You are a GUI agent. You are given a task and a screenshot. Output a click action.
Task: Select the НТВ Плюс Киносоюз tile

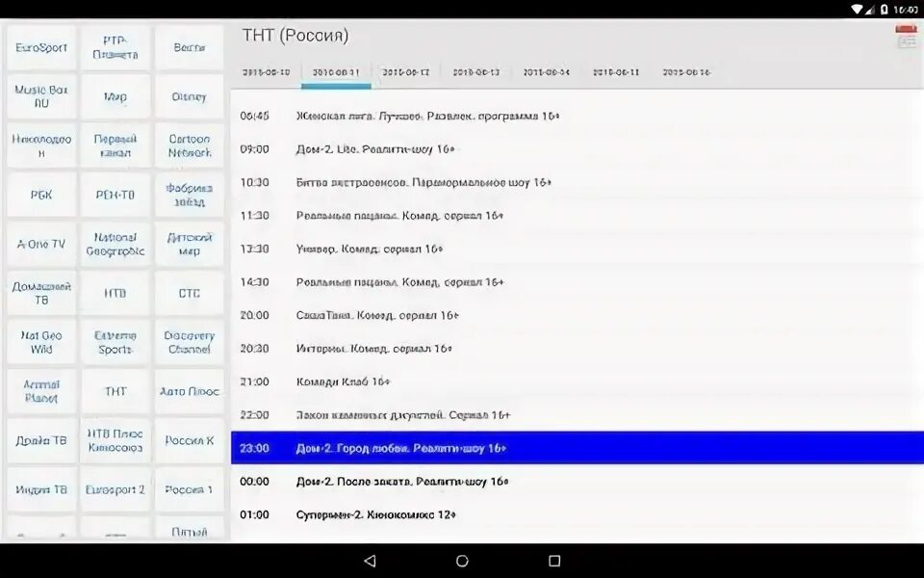pos(115,440)
